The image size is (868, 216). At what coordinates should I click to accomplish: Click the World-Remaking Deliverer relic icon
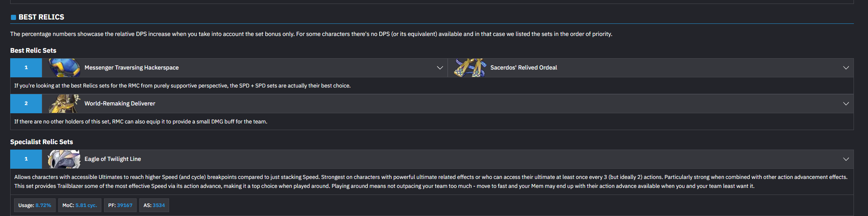64,104
